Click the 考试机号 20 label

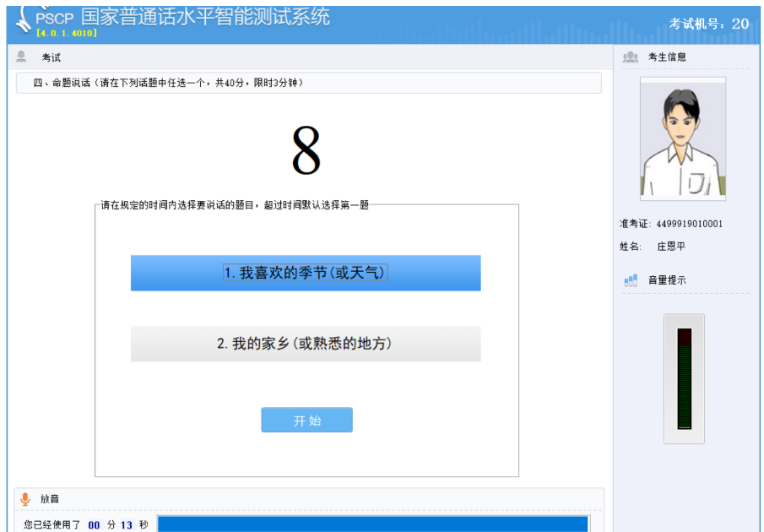[x=708, y=24]
